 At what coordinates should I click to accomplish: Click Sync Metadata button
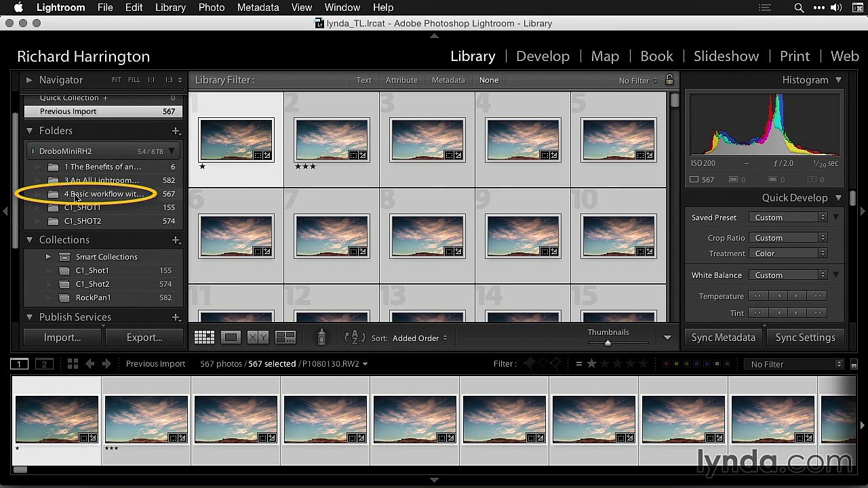[x=723, y=338]
